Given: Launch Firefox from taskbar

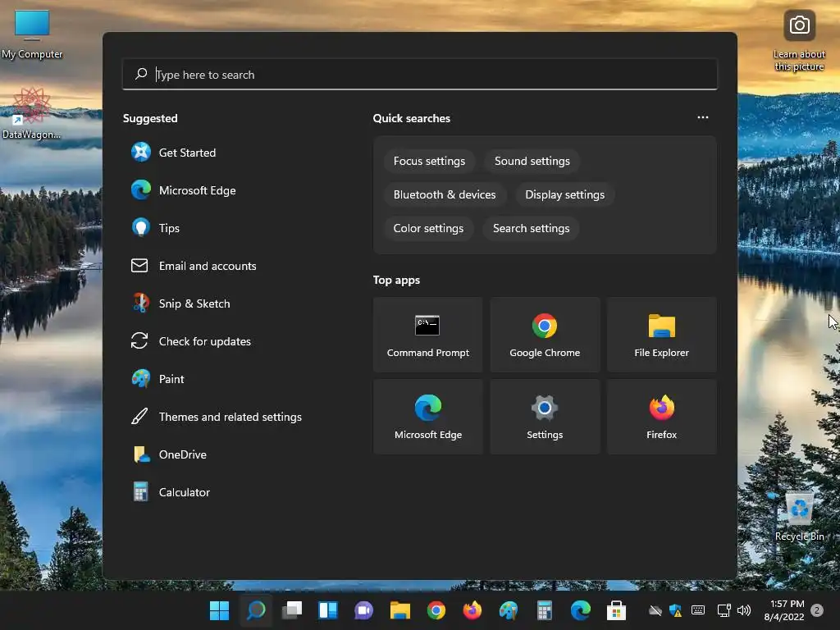Looking at the screenshot, I should (472, 610).
